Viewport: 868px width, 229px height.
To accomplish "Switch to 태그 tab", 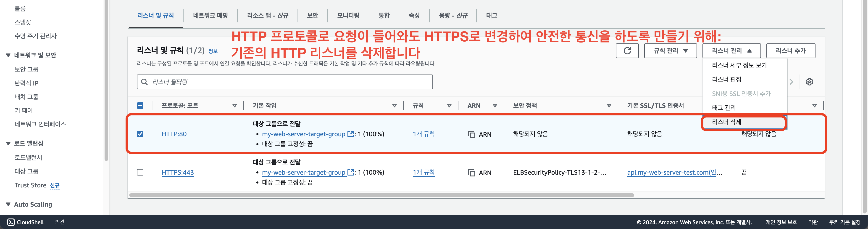I will pyautogui.click(x=492, y=16).
